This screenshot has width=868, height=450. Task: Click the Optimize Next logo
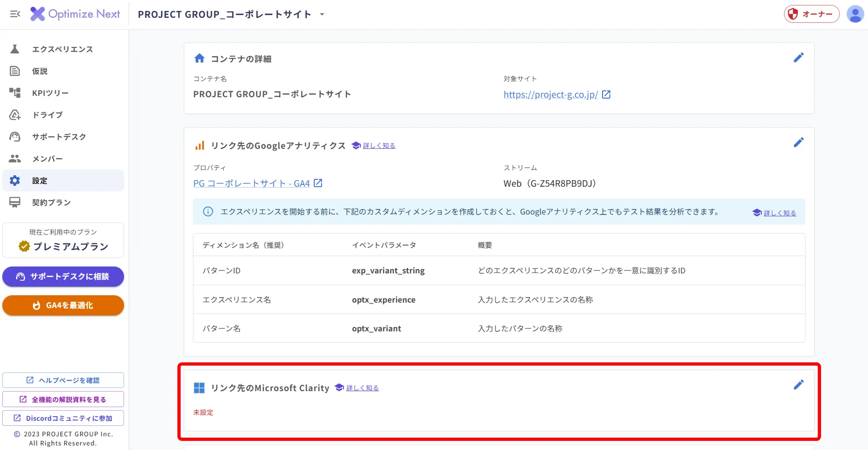[x=75, y=14]
